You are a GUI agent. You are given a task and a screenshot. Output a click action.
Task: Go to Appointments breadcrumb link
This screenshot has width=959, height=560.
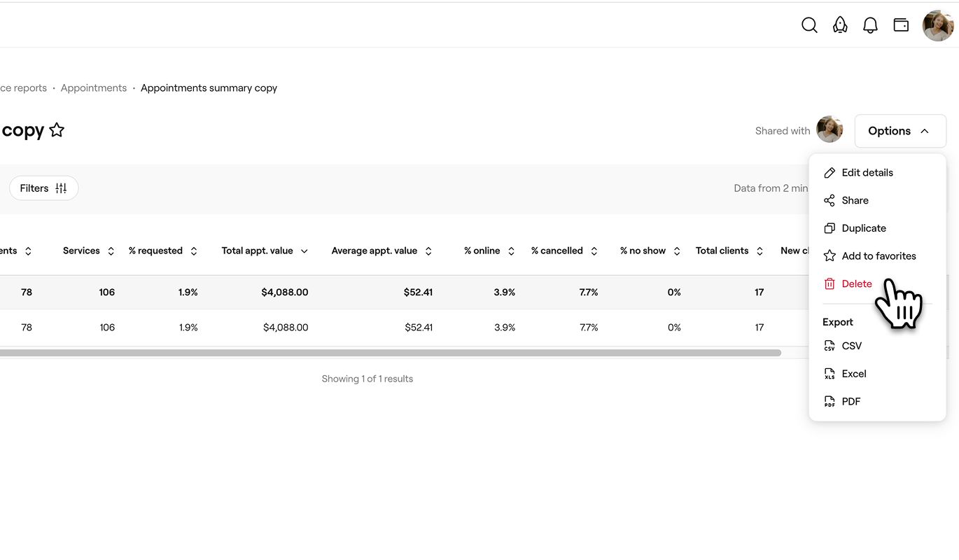click(94, 88)
